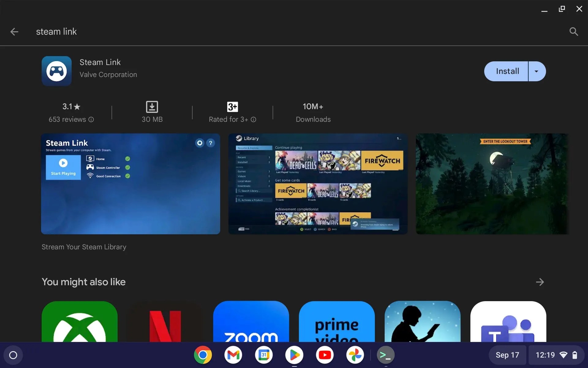Launch Gmail from the shelf
This screenshot has width=588, height=368.
(x=233, y=355)
